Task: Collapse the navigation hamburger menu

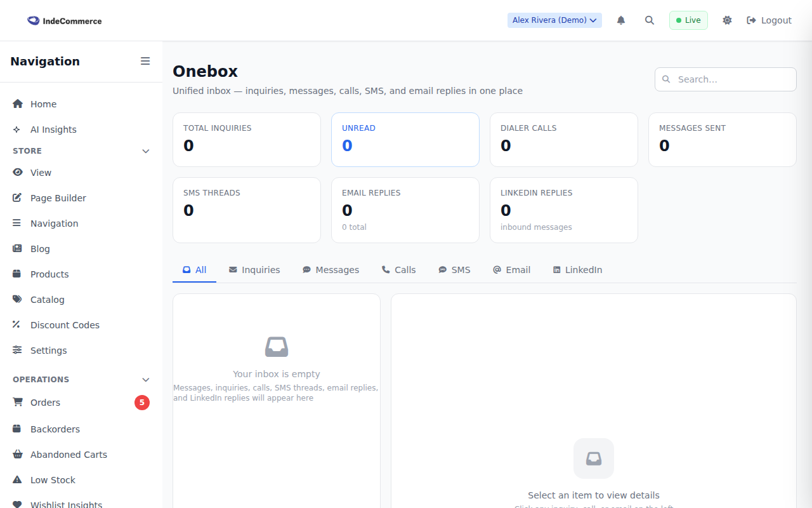Action: click(x=145, y=61)
